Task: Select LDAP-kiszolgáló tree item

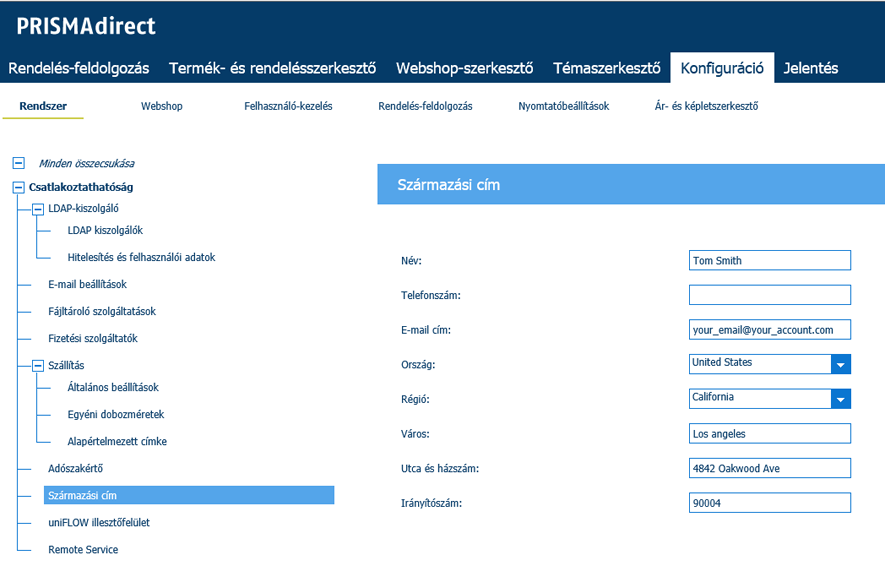Action: (84, 209)
